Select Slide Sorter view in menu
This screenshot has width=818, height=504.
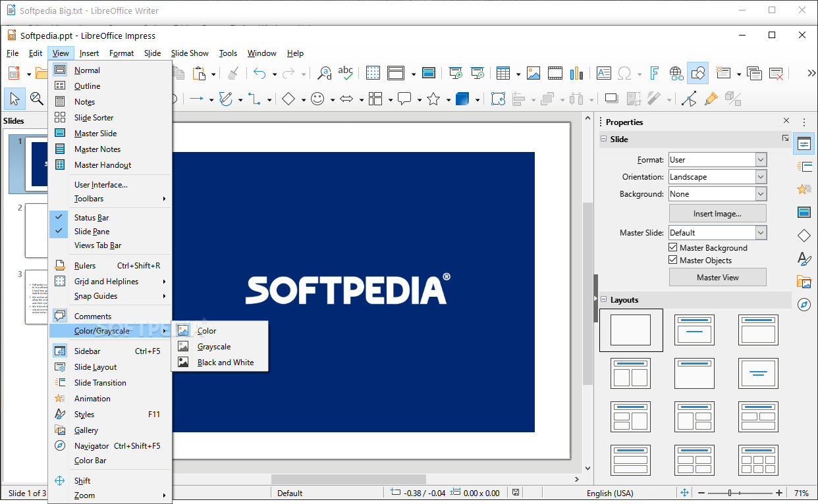[x=111, y=118]
